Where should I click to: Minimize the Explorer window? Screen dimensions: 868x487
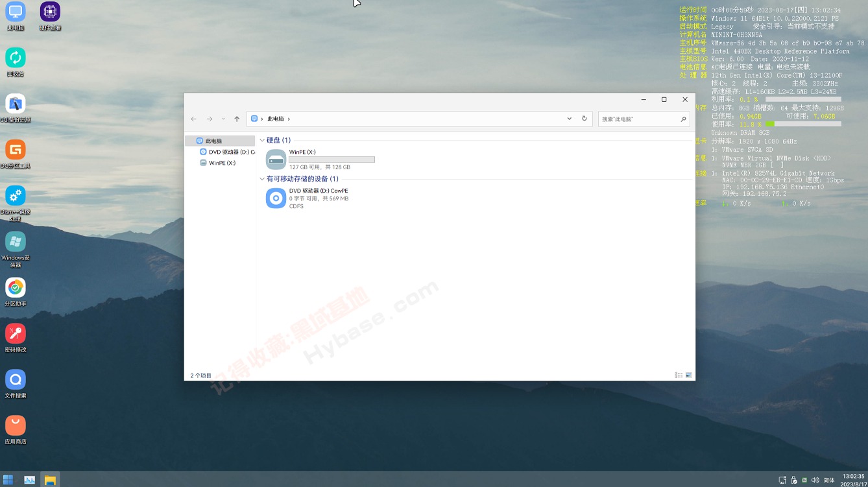point(643,100)
